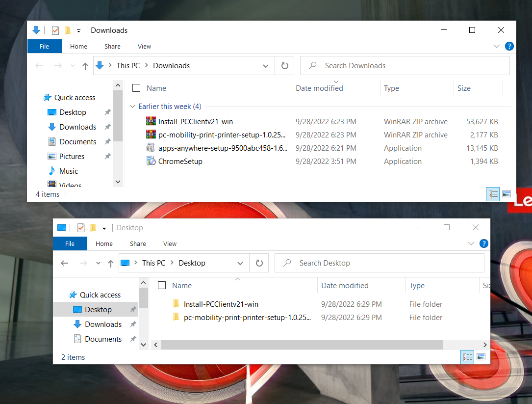Image resolution: width=532 pixels, height=404 pixels.
Task: Click the Search Desktop field
Action: coord(380,263)
